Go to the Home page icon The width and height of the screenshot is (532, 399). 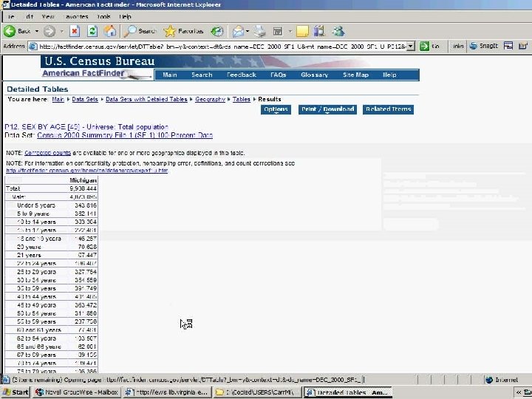110,31
